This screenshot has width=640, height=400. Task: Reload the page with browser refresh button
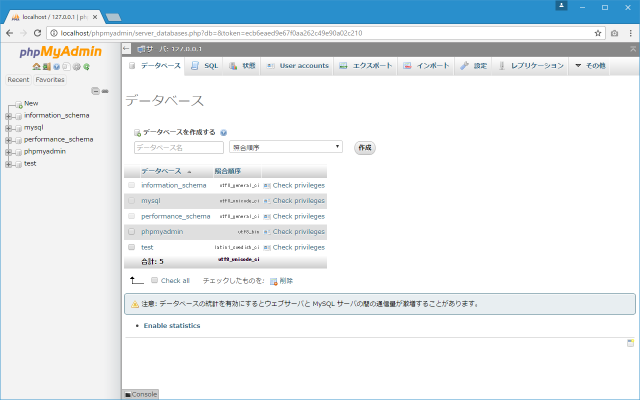[x=37, y=33]
